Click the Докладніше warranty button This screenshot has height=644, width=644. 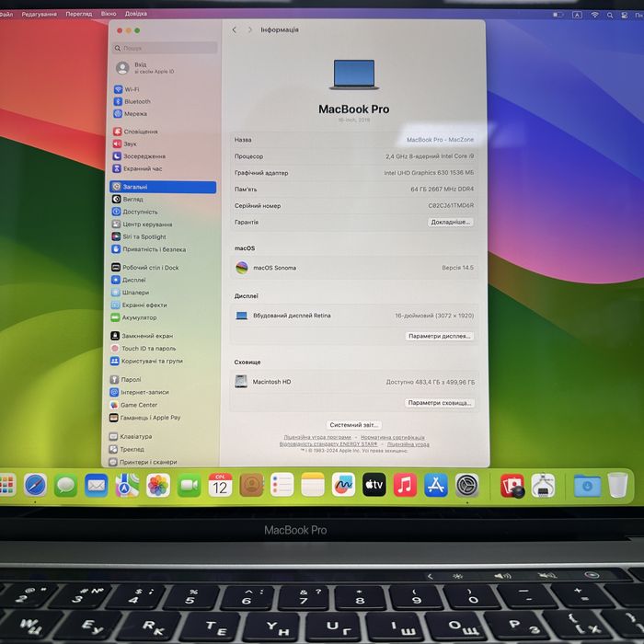coord(450,223)
